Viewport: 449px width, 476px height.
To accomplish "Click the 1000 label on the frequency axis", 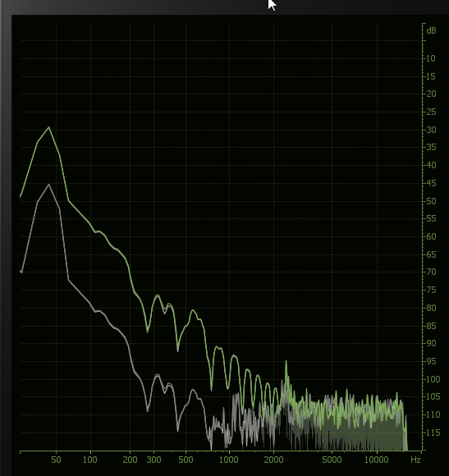I will pos(228,460).
